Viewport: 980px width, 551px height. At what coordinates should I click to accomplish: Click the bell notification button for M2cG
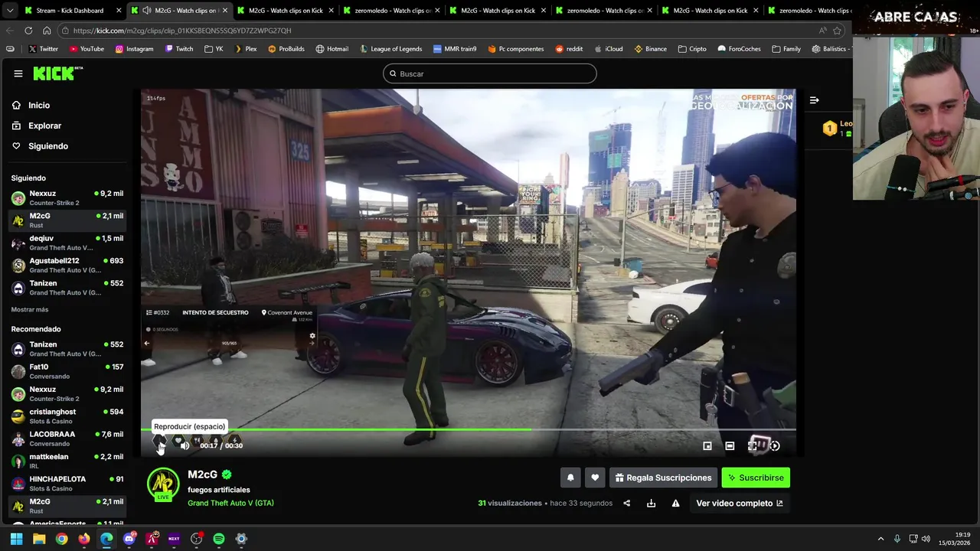pyautogui.click(x=570, y=478)
